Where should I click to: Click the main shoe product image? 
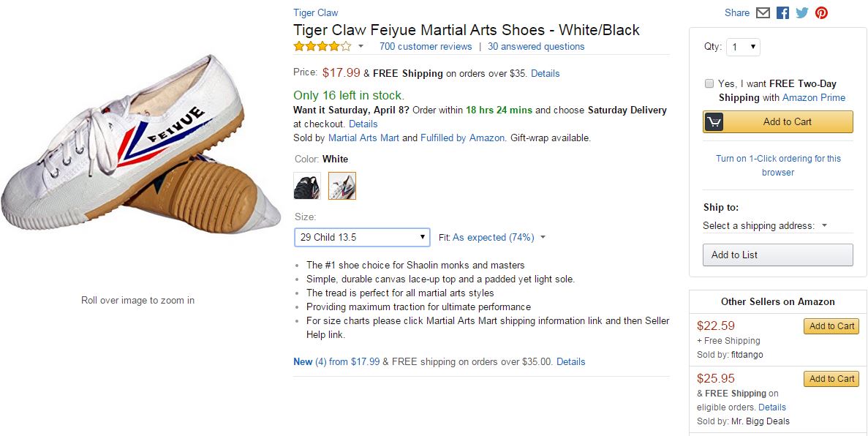139,143
